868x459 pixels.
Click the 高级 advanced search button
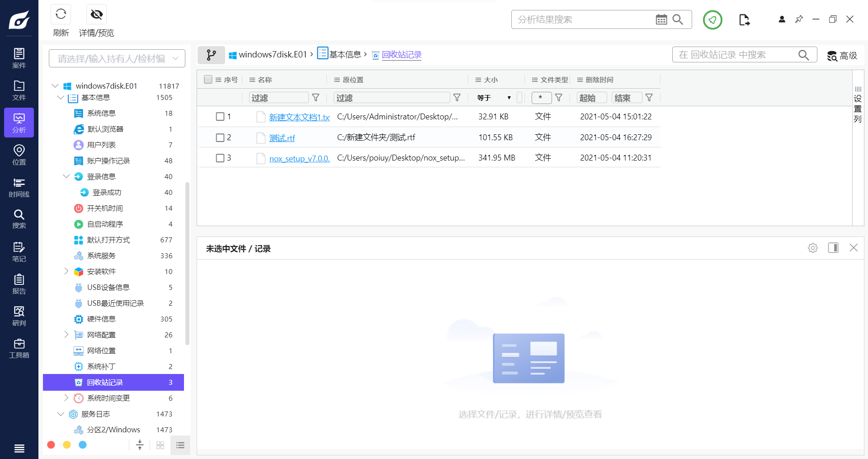click(842, 56)
